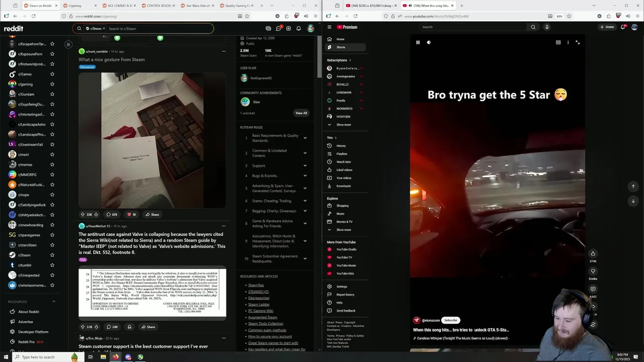Favorite r/starcitizen with star
The width and height of the screenshot is (644, 362).
52,245
